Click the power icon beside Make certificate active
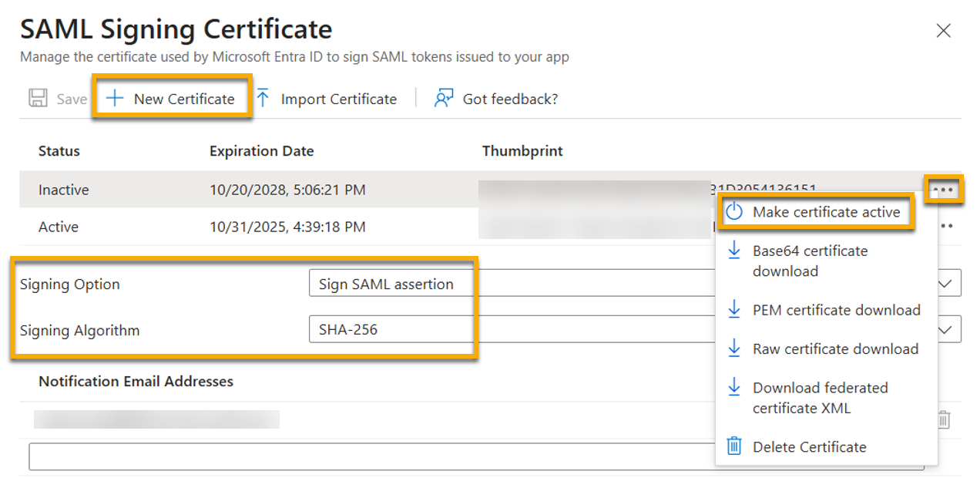The height and width of the screenshot is (478, 980). click(x=733, y=213)
